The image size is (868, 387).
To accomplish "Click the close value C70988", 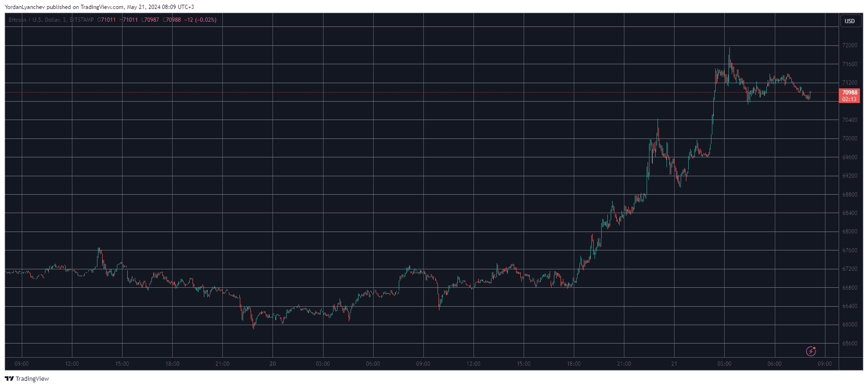I will [x=172, y=20].
